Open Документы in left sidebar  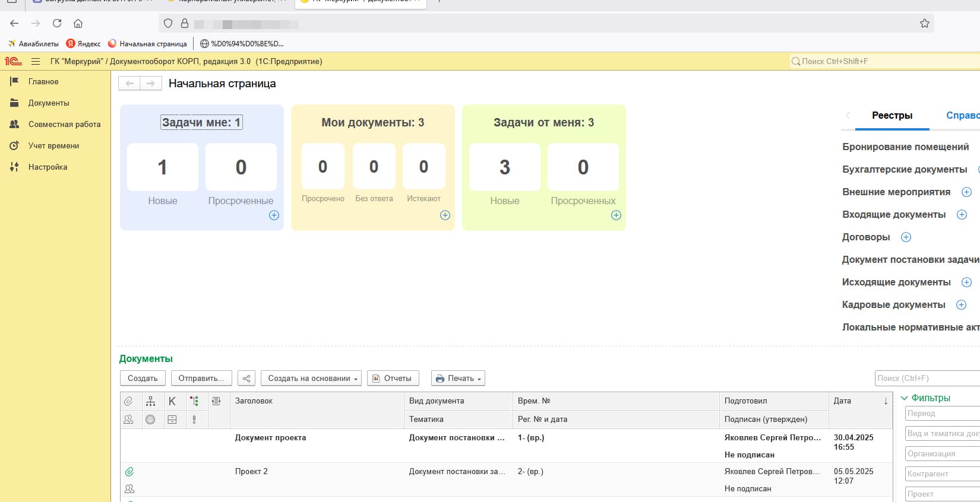pos(49,103)
